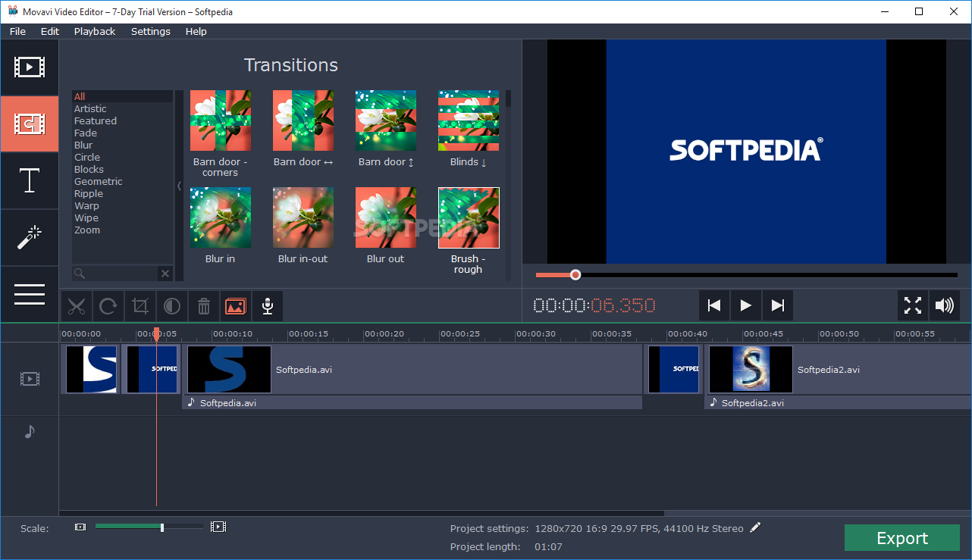Select the Softpedia.avi video clip

click(x=413, y=370)
